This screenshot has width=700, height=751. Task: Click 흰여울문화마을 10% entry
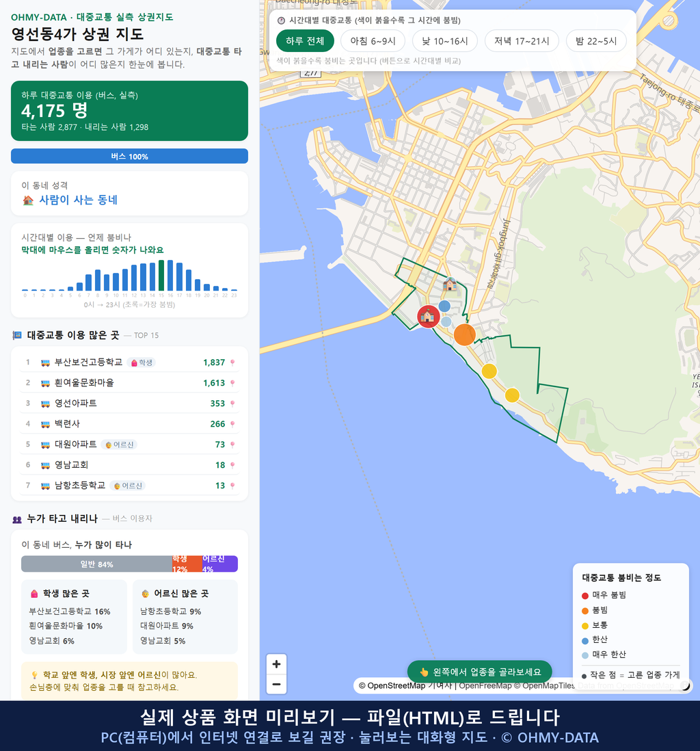pyautogui.click(x=66, y=626)
